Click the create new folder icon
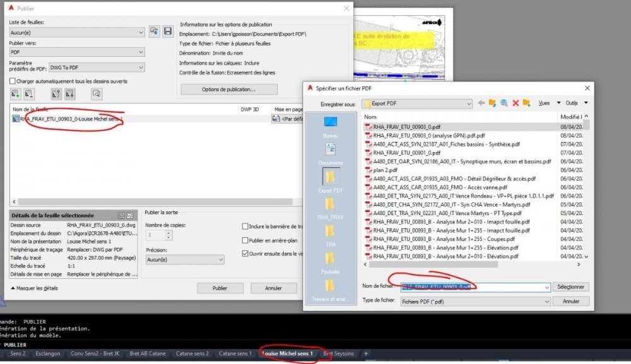 pos(526,103)
